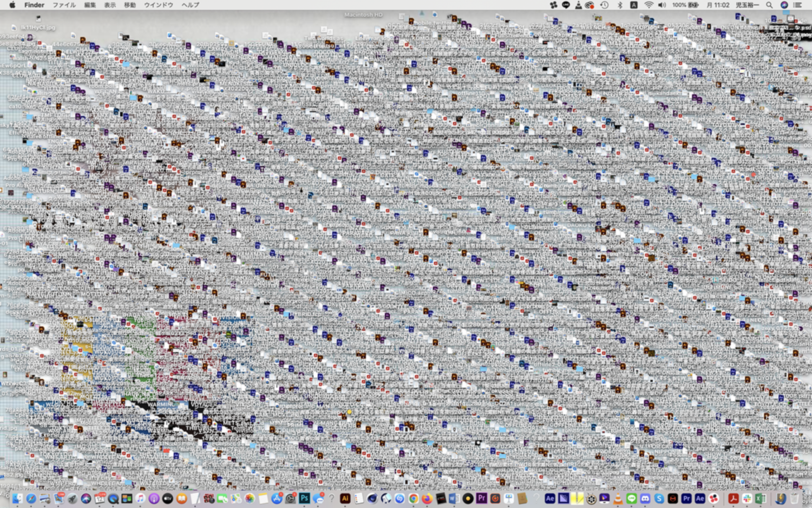Image resolution: width=812 pixels, height=508 pixels.
Task: Open user menu 児玉裕一
Action: (747, 5)
